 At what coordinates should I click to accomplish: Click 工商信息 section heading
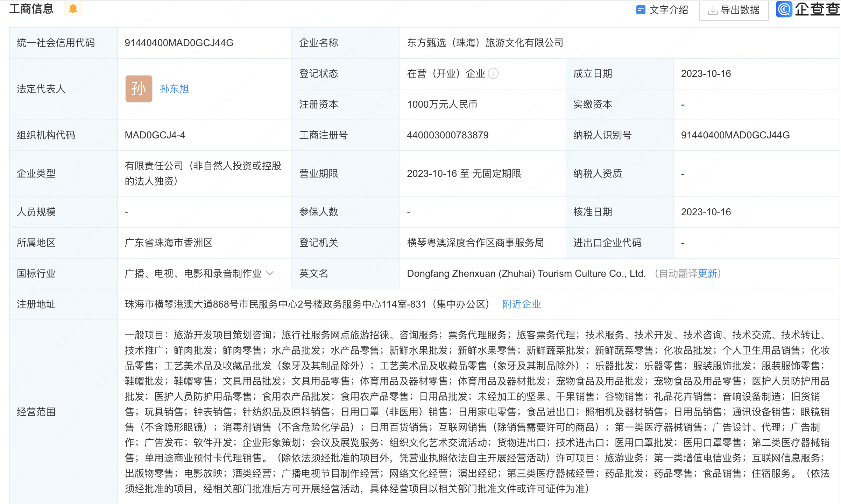pyautogui.click(x=31, y=9)
